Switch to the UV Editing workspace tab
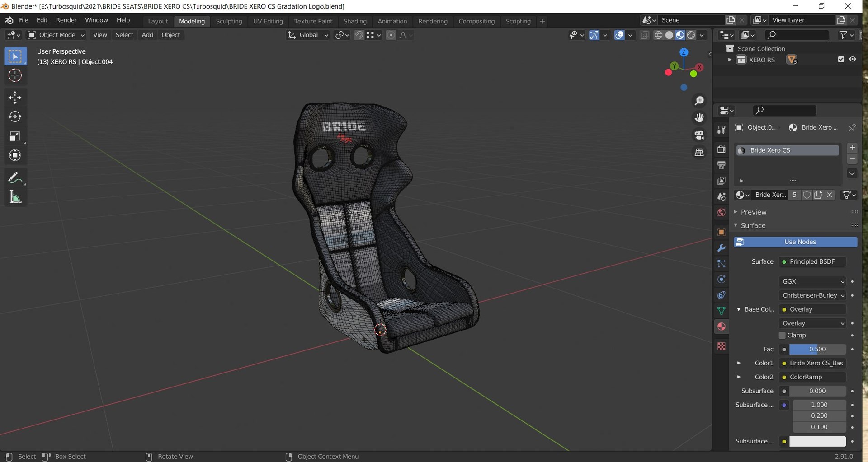868x462 pixels. (x=268, y=21)
